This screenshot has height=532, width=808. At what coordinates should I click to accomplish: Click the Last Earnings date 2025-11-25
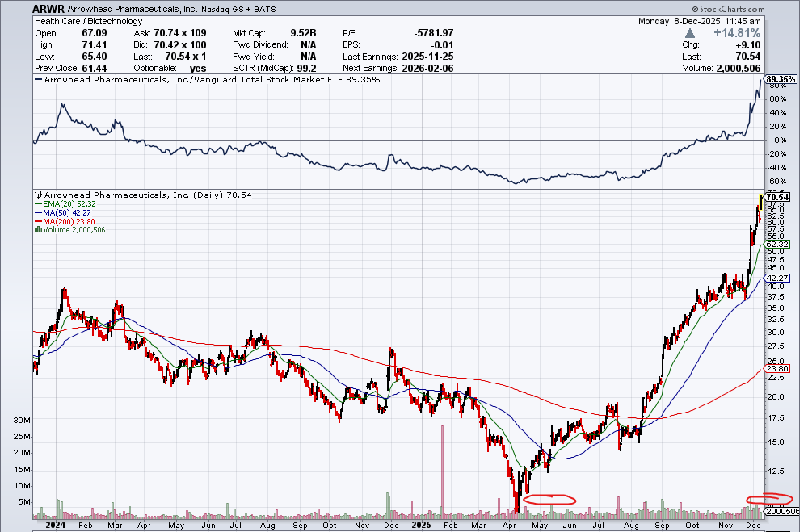point(427,57)
